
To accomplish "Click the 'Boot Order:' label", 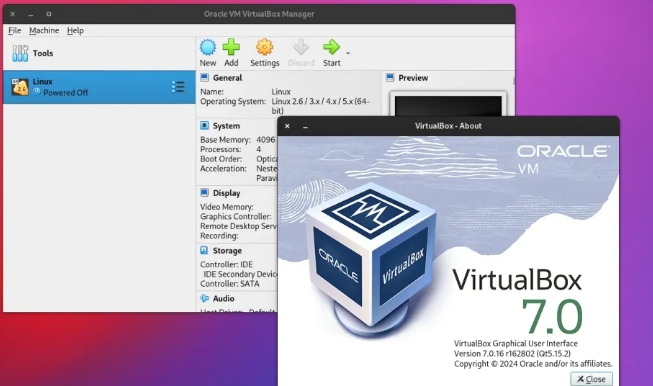I will pyautogui.click(x=221, y=159).
